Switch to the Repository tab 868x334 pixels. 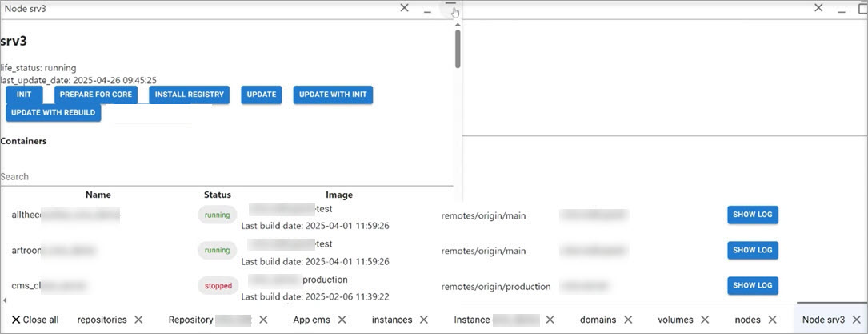[210, 320]
